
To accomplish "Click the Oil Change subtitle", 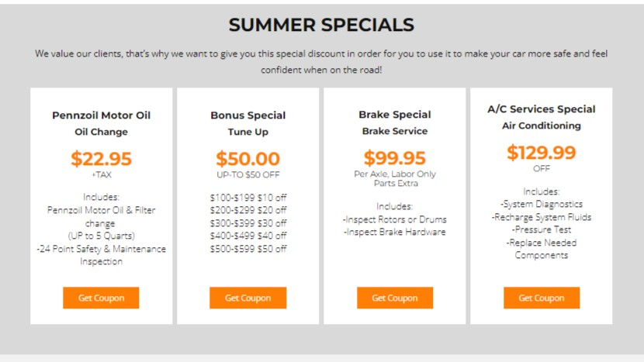I will (x=101, y=132).
